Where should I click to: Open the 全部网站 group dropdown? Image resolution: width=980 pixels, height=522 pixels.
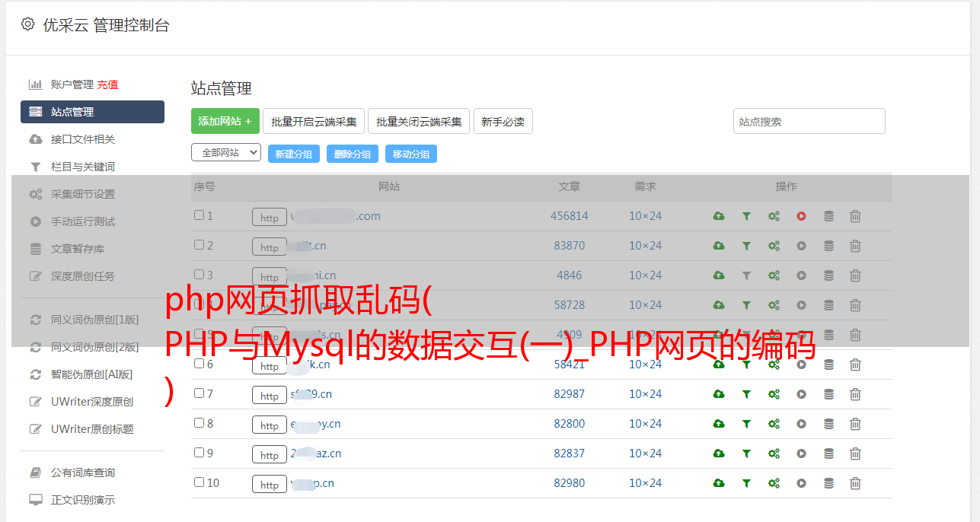[226, 153]
